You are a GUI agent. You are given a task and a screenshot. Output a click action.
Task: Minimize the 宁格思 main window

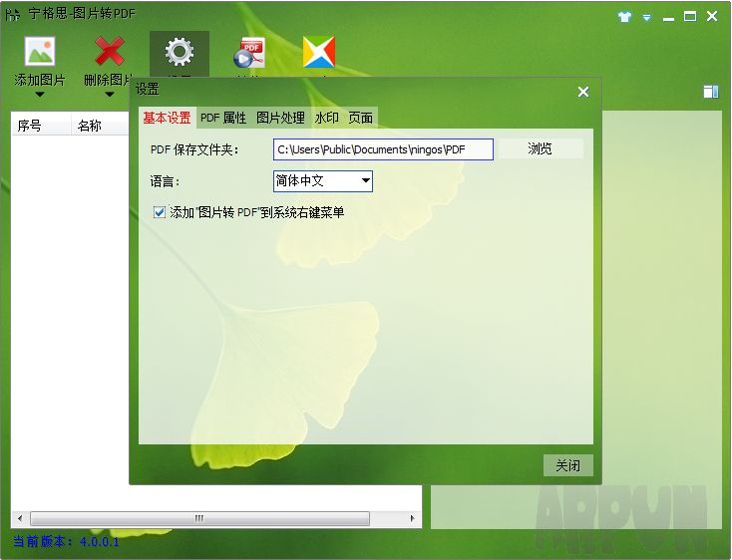tap(668, 18)
